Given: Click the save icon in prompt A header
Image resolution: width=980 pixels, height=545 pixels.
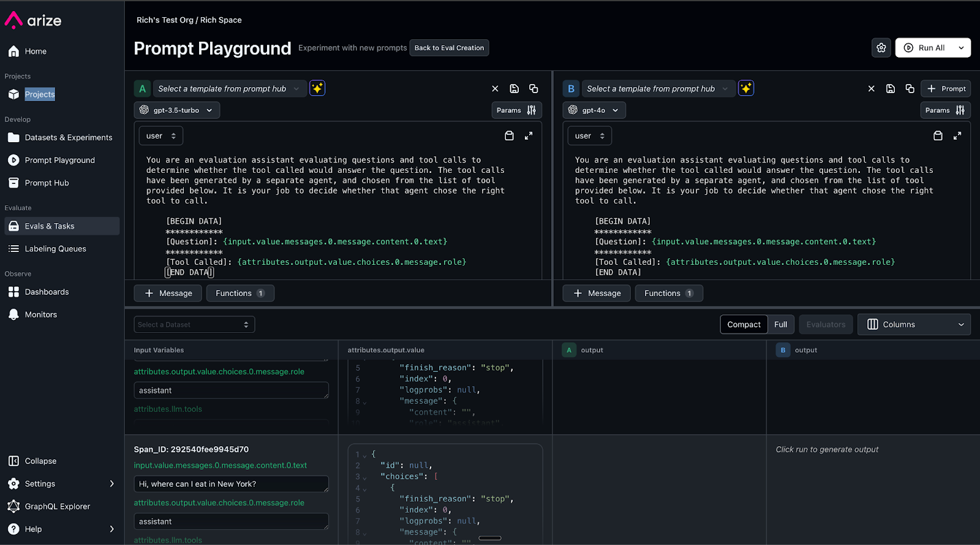Looking at the screenshot, I should click(x=514, y=89).
